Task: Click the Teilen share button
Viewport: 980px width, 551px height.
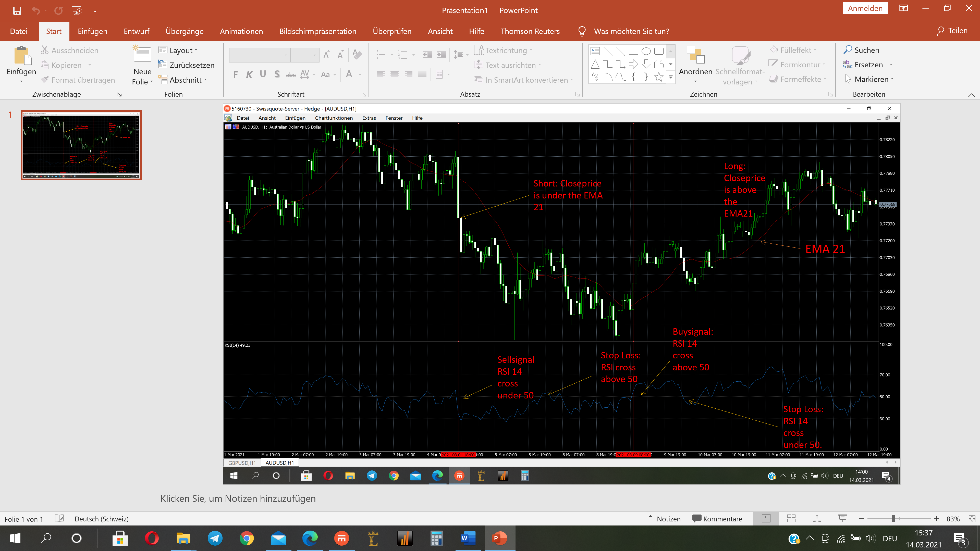Action: pos(952,31)
